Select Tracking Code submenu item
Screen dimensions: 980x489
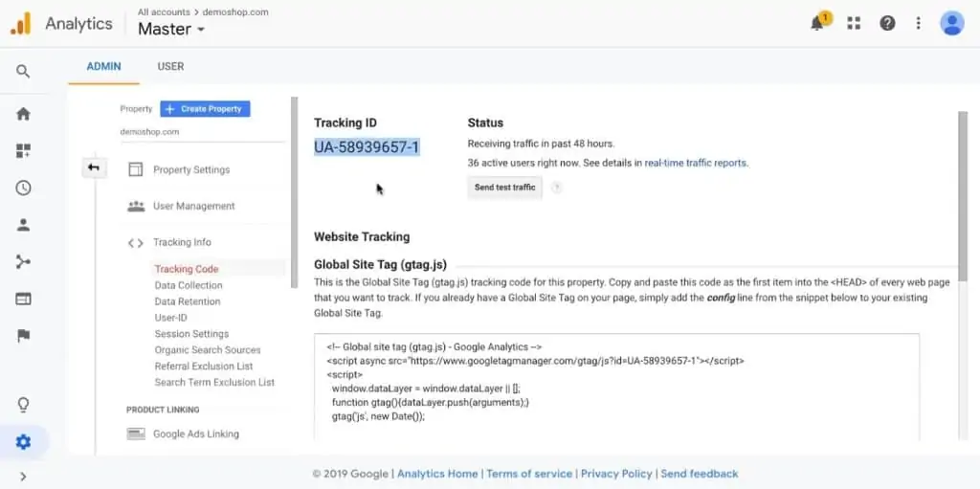tap(187, 269)
